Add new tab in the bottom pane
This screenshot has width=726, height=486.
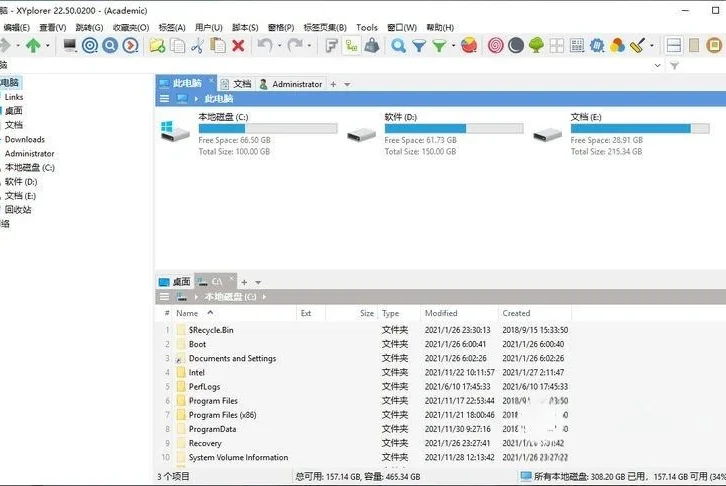click(244, 282)
